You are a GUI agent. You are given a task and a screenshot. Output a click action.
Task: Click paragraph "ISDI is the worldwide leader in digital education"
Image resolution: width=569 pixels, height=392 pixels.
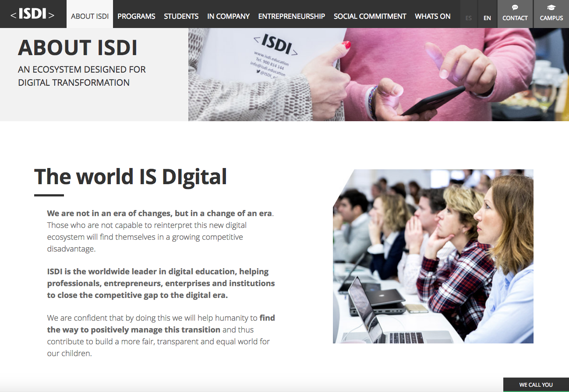click(x=161, y=283)
